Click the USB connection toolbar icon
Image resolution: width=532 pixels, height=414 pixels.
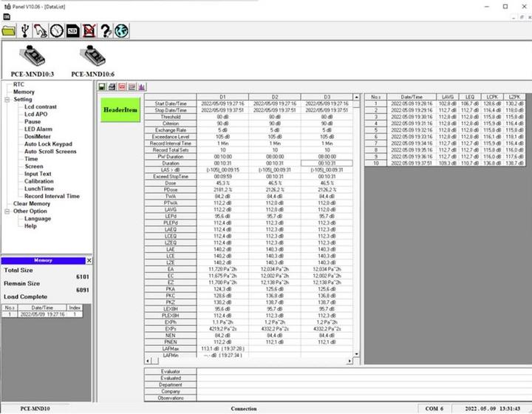pyautogui.click(x=24, y=31)
